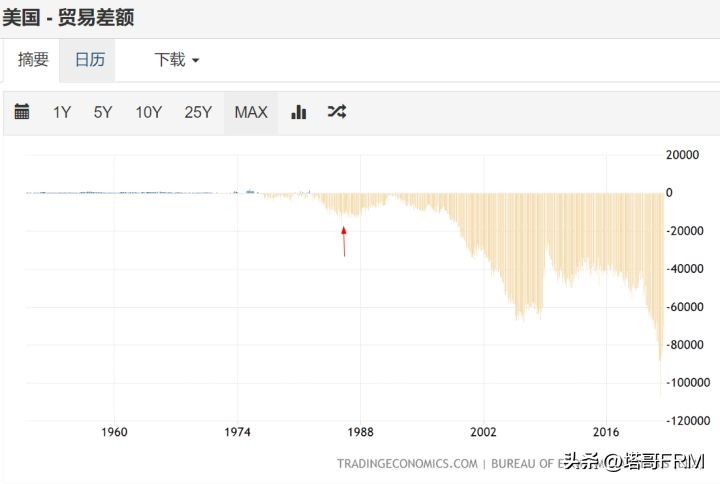Select the MAX time range
This screenshot has height=484, width=720.
click(251, 112)
